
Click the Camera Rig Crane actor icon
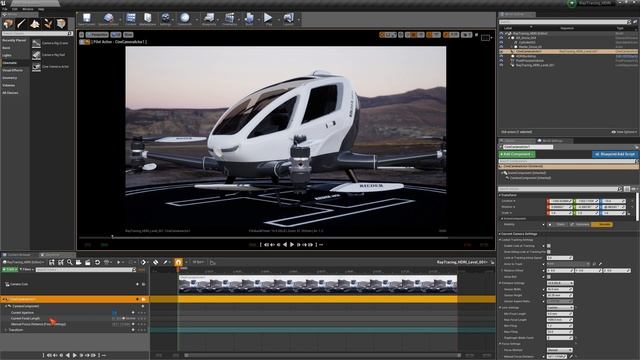click(x=36, y=43)
